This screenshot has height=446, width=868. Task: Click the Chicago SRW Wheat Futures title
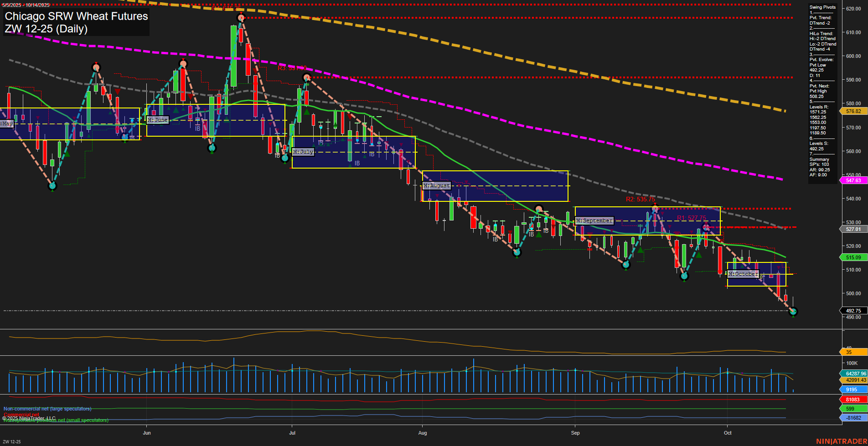coord(76,16)
